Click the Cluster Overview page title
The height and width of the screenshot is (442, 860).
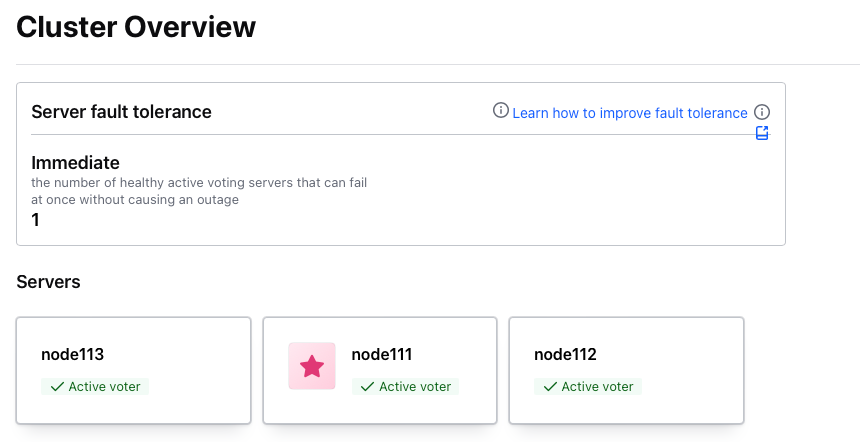(136, 27)
